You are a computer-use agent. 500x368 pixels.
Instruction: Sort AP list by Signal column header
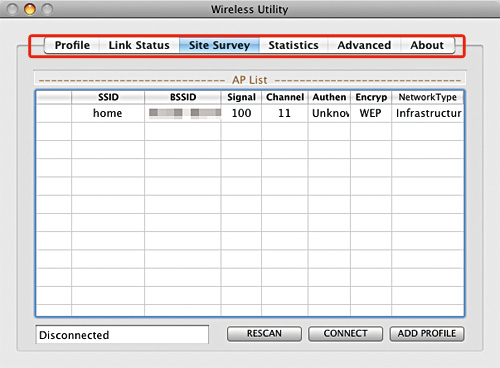coord(241,97)
